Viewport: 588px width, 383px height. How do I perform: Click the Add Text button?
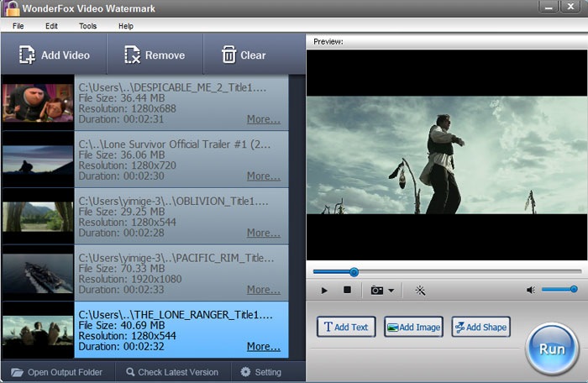click(x=346, y=327)
